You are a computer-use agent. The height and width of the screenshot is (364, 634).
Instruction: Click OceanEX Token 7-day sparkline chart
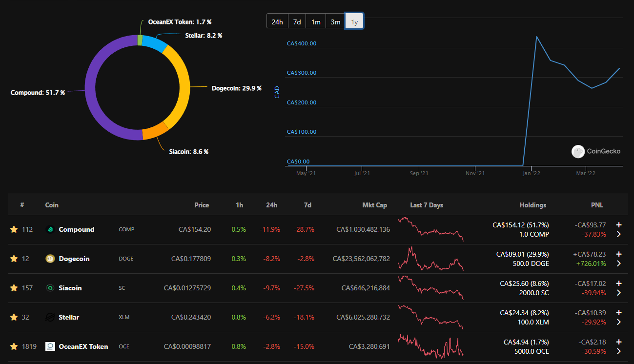[x=430, y=346]
